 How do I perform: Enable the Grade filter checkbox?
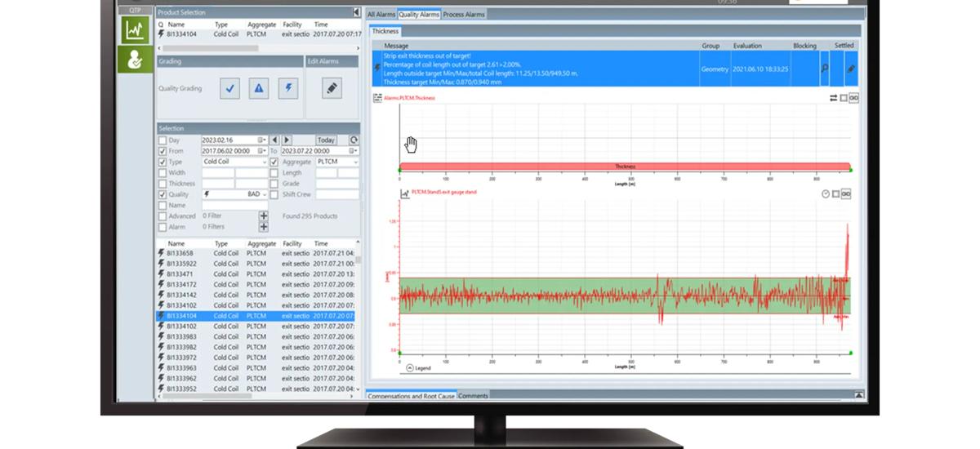[x=274, y=184]
